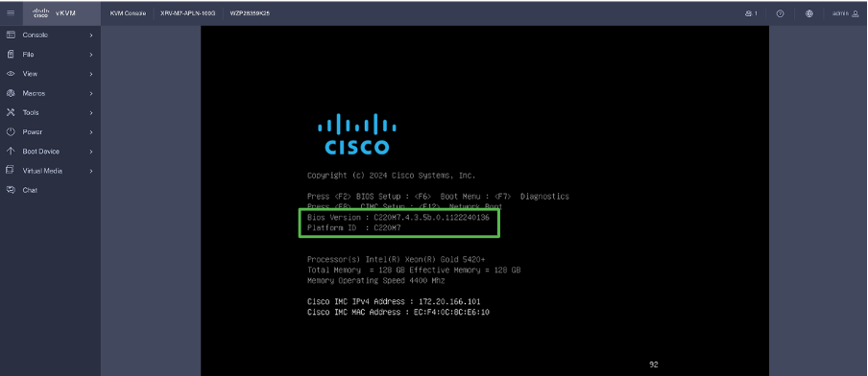Image resolution: width=868 pixels, height=376 pixels.
Task: Click the Platform ID C220M7 line
Action: click(x=354, y=228)
